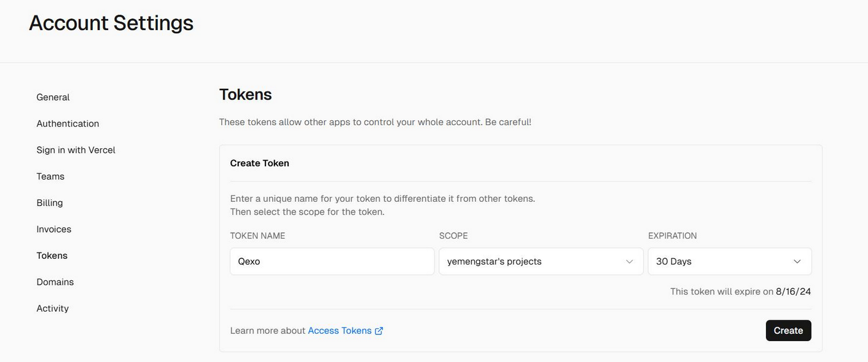Open the Invoices section
The image size is (868, 362).
[x=54, y=229]
